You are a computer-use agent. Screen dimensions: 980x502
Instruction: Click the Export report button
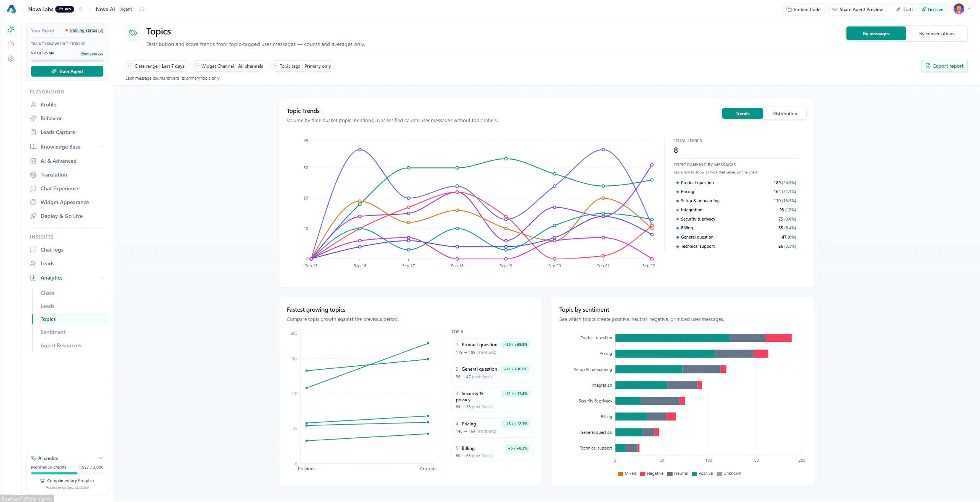[944, 66]
